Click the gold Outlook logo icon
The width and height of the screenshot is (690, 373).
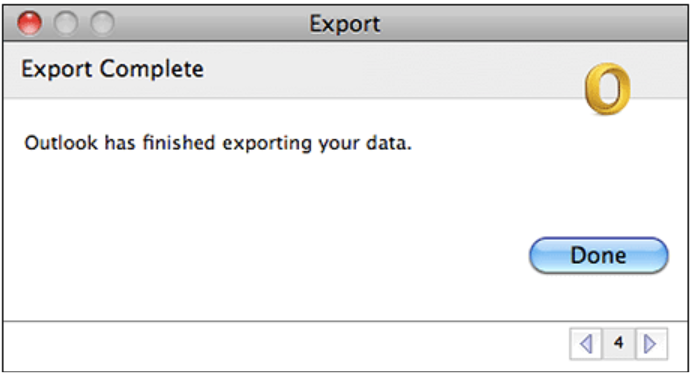click(x=608, y=88)
